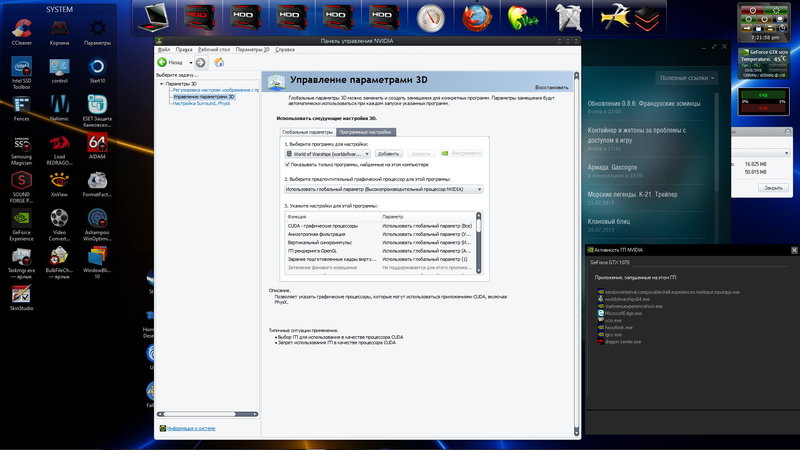Open the preferred graphics processor dropdown
Screen dimensions: 800x450
tap(383, 189)
